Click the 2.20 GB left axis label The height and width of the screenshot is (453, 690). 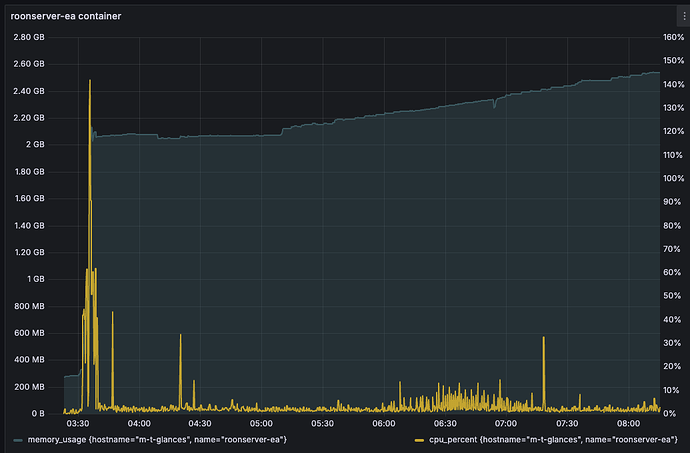(29, 118)
